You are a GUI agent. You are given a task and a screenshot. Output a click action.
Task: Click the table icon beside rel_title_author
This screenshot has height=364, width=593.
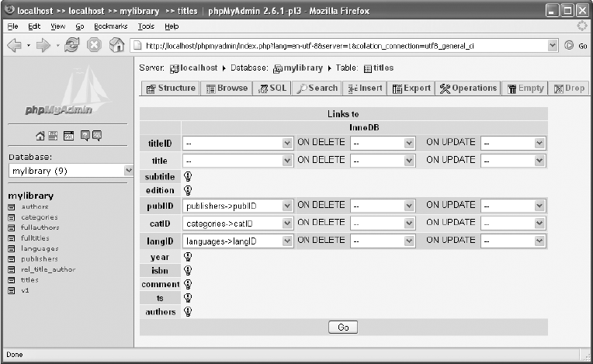[12, 269]
